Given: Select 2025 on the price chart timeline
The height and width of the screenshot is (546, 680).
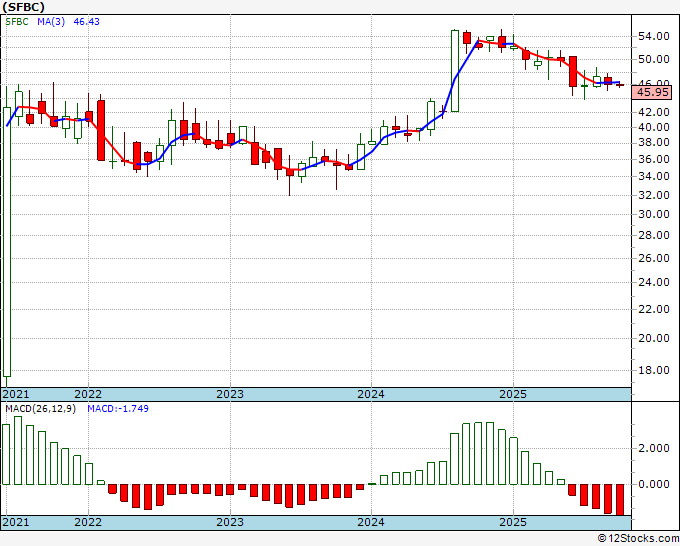Looking at the screenshot, I should coord(513,394).
